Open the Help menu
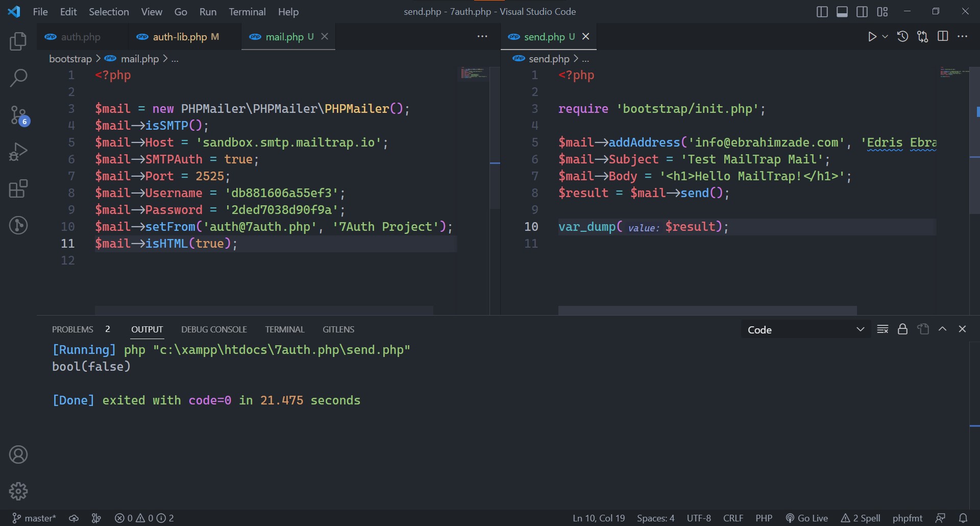The image size is (980, 526). pyautogui.click(x=288, y=12)
